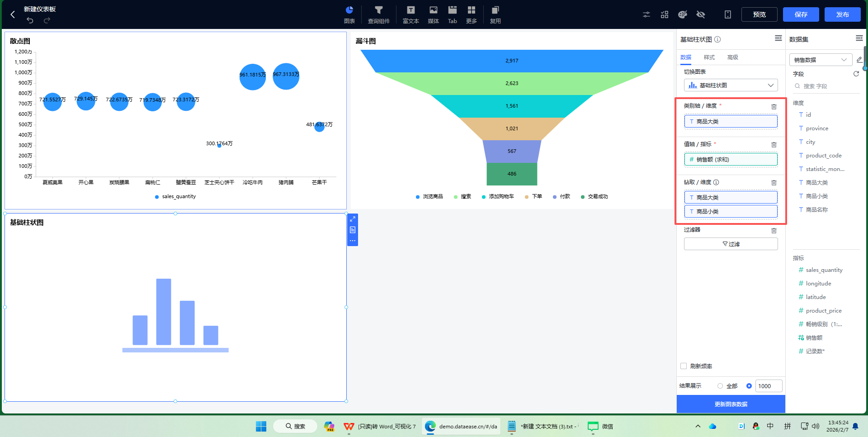The width and height of the screenshot is (868, 437).
Task: Click the edit pencil icon next to dataset
Action: (x=859, y=60)
